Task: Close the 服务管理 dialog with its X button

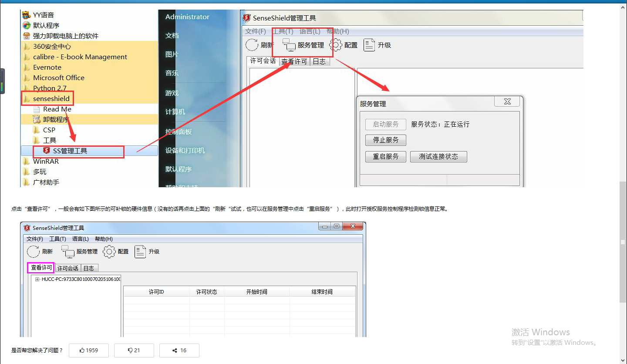Action: point(507,101)
